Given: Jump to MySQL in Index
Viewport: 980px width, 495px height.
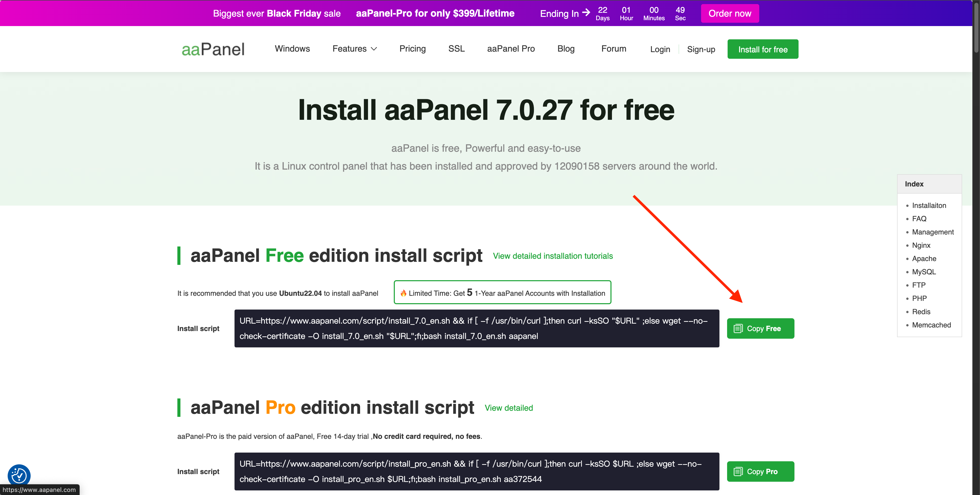Looking at the screenshot, I should (x=923, y=272).
